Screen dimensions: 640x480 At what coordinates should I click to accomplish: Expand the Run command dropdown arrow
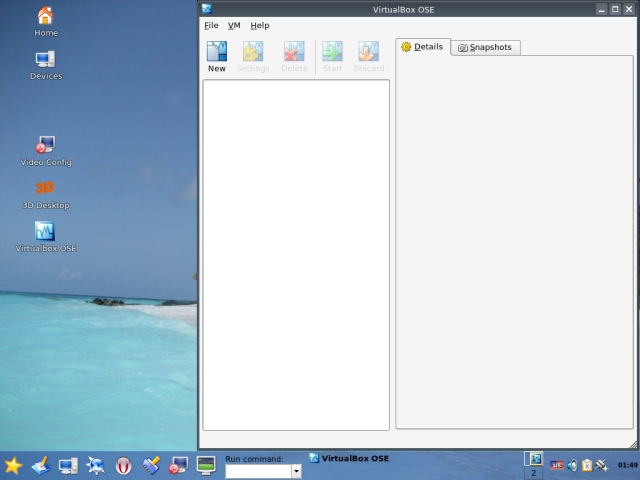click(297, 471)
